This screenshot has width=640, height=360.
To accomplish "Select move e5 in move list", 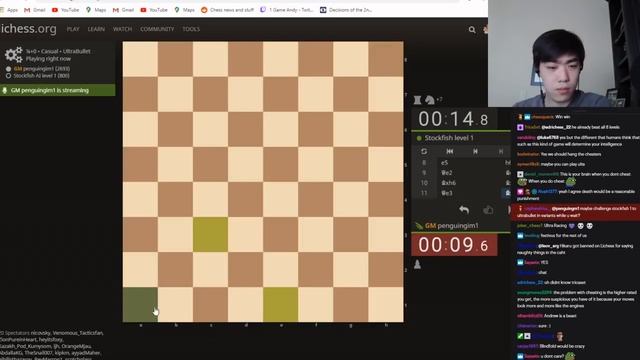I will coord(444,162).
